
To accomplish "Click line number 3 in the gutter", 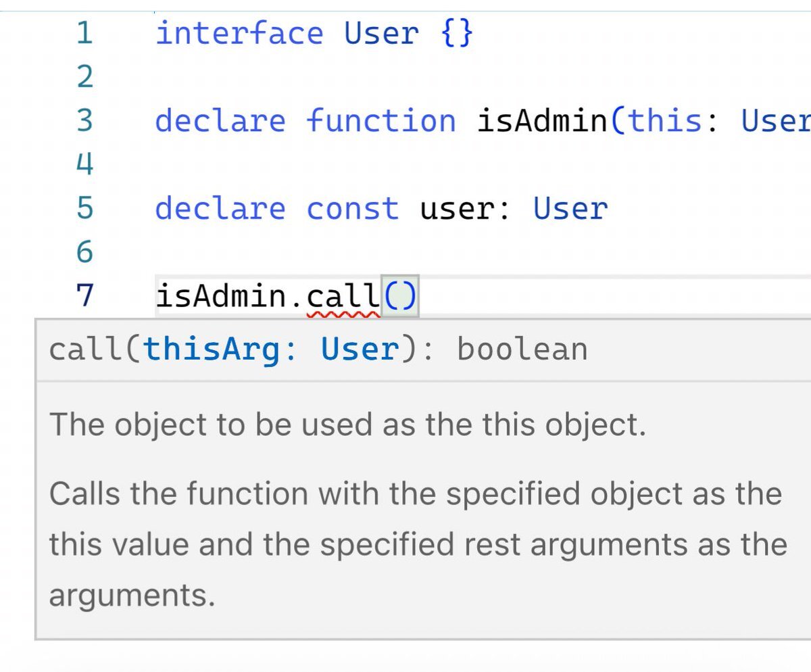I will click(84, 121).
